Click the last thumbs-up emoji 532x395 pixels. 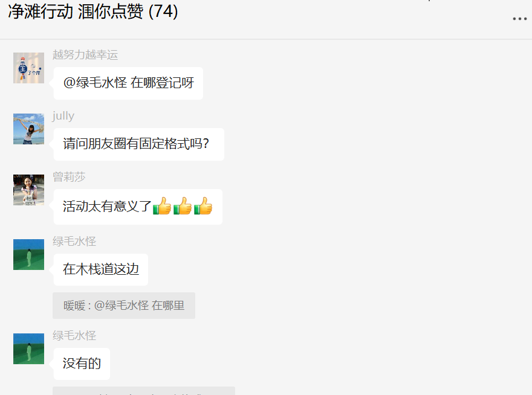pos(203,206)
